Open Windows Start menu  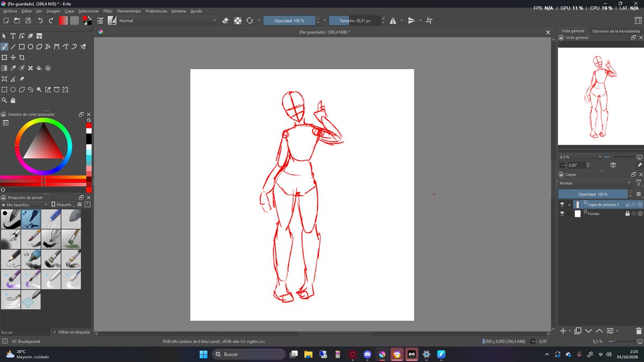click(x=204, y=354)
